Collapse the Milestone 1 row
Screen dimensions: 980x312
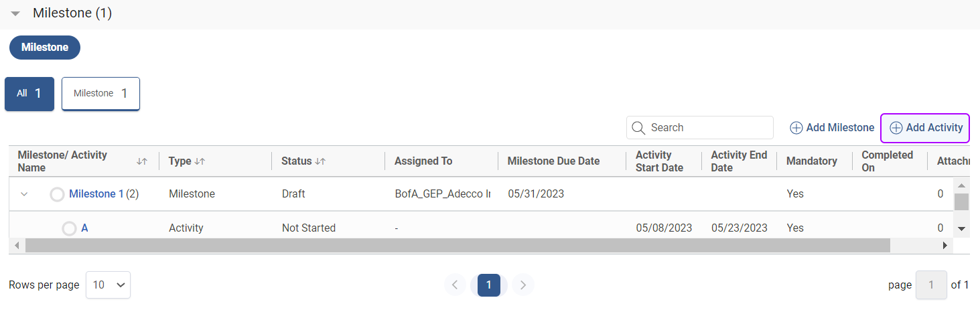[24, 194]
